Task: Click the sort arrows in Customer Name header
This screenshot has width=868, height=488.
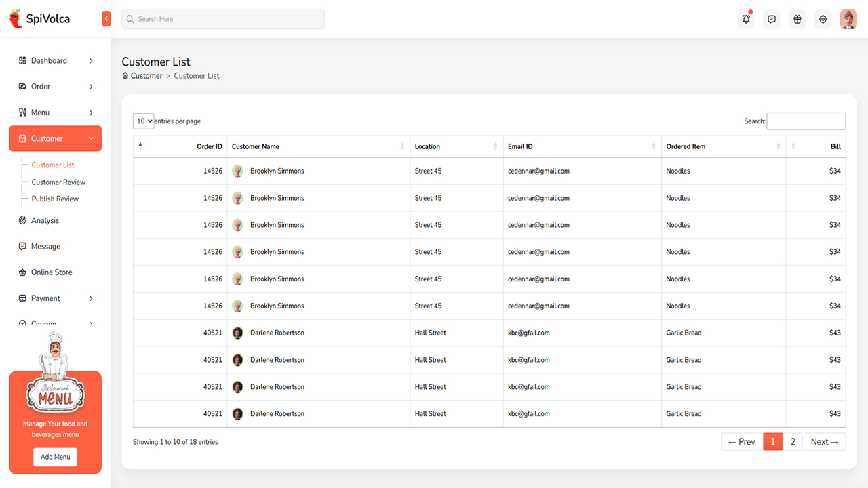Action: [x=403, y=146]
